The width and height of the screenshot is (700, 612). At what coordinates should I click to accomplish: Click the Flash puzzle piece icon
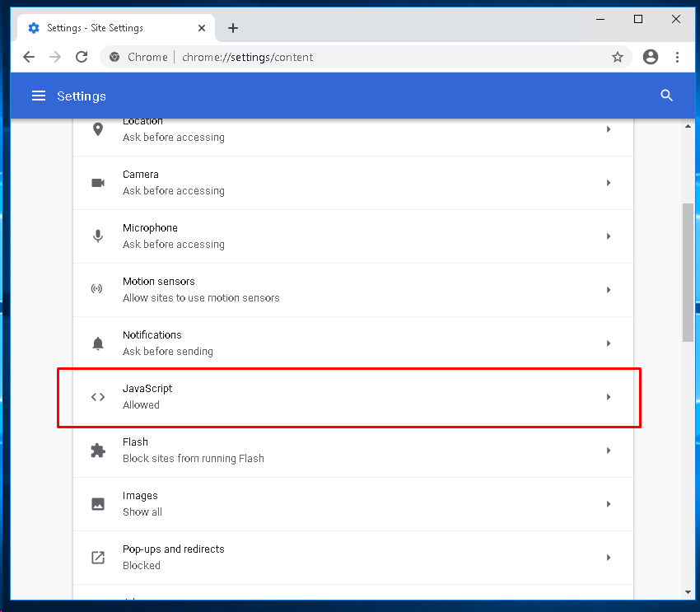pos(98,451)
